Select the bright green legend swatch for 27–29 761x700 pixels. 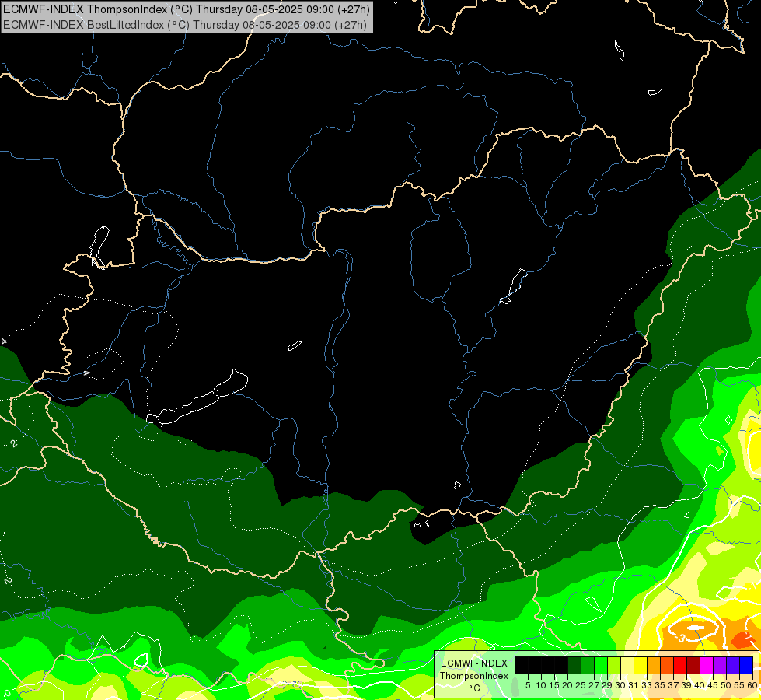click(x=601, y=665)
